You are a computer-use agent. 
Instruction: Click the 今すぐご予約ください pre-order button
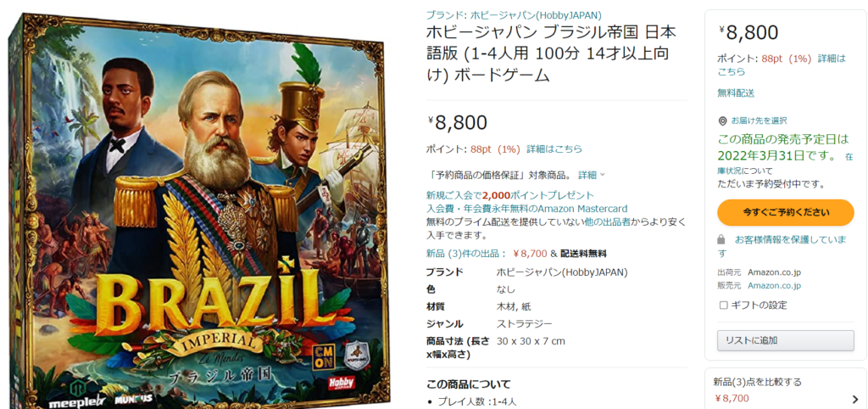786,212
